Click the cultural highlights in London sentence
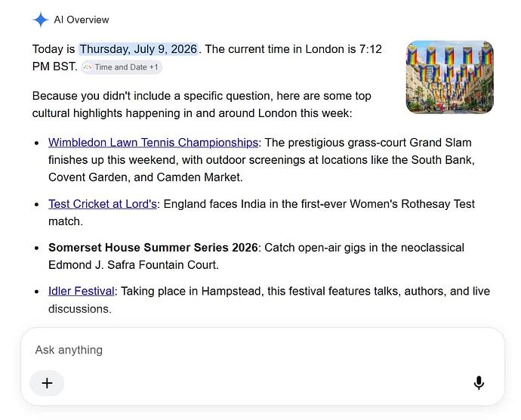 192,113
